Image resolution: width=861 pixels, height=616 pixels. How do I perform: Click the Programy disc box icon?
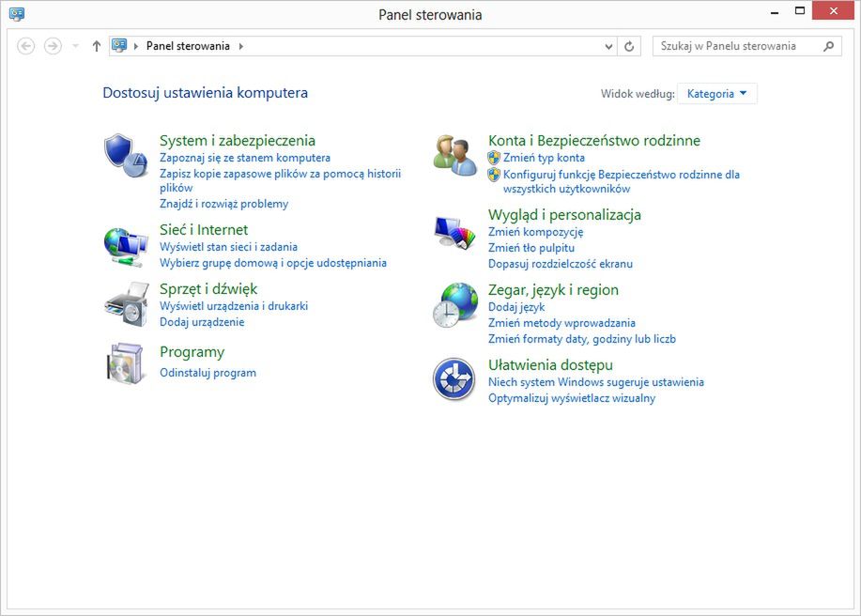click(x=126, y=362)
